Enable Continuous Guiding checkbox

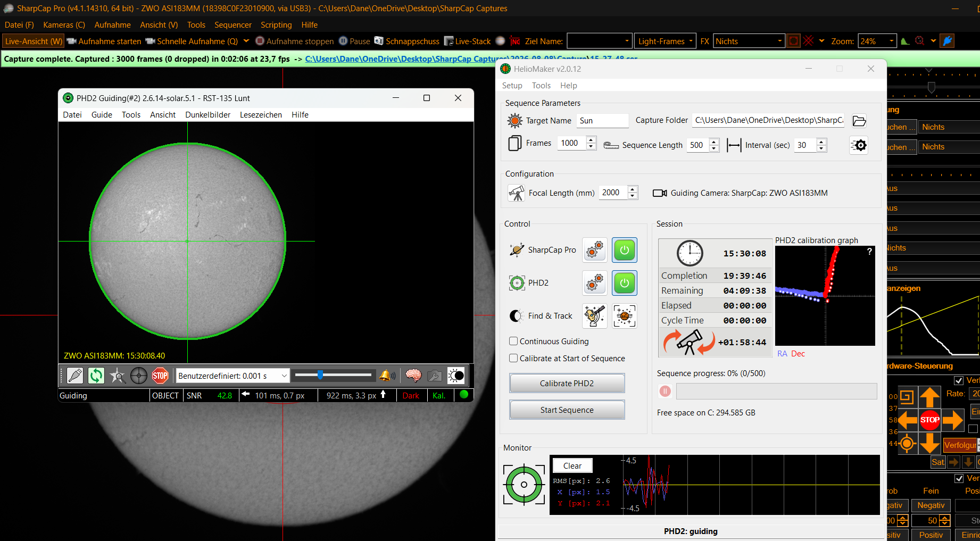pyautogui.click(x=513, y=341)
